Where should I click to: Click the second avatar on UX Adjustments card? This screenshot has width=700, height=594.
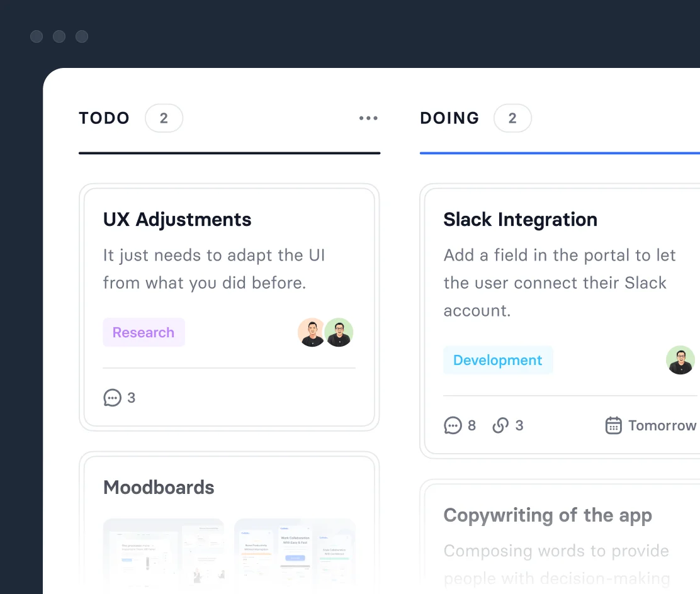(x=339, y=332)
